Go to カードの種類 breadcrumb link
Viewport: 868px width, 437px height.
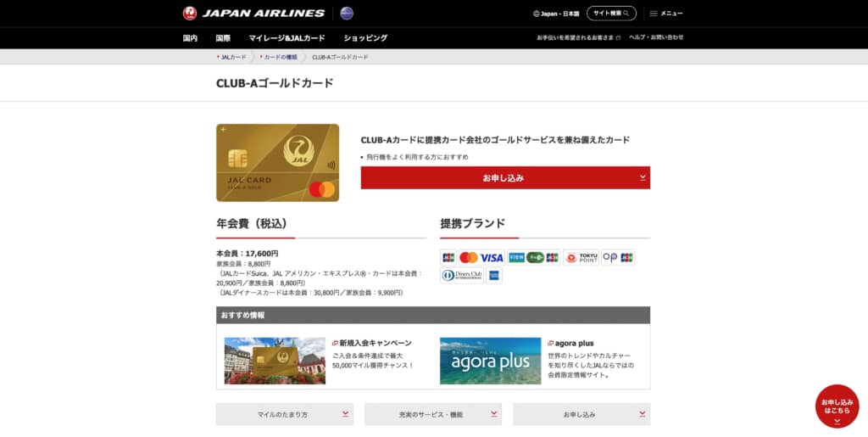280,57
